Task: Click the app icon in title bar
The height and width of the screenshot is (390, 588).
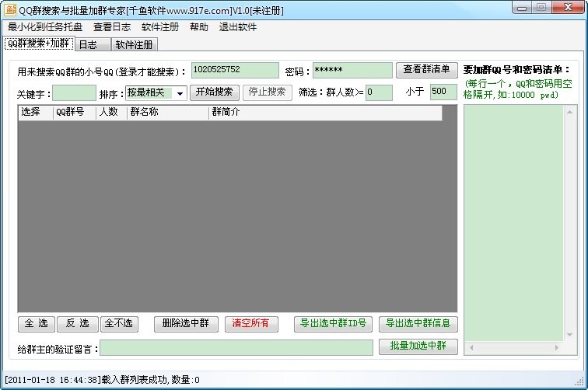Action: [10, 10]
